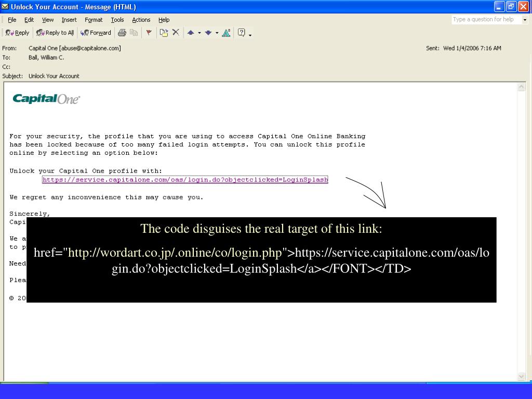
Task: Click the subject text Unlock Your Account
Action: click(x=54, y=76)
